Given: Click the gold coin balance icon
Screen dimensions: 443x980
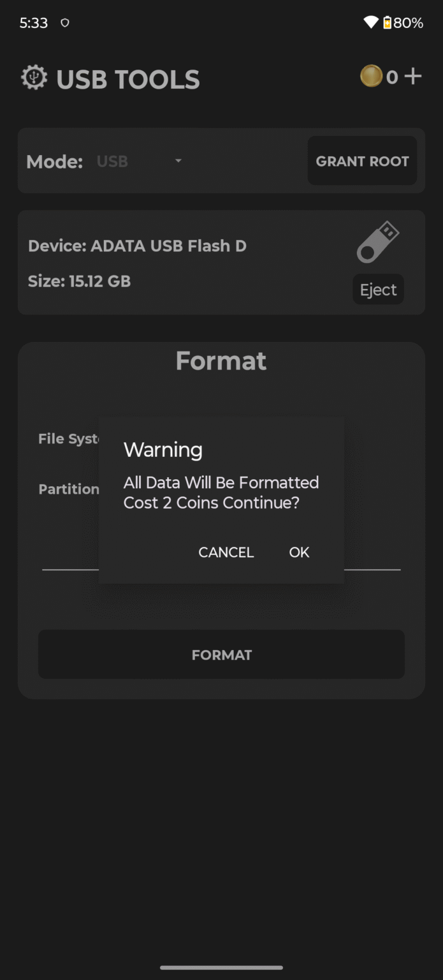Looking at the screenshot, I should [373, 76].
